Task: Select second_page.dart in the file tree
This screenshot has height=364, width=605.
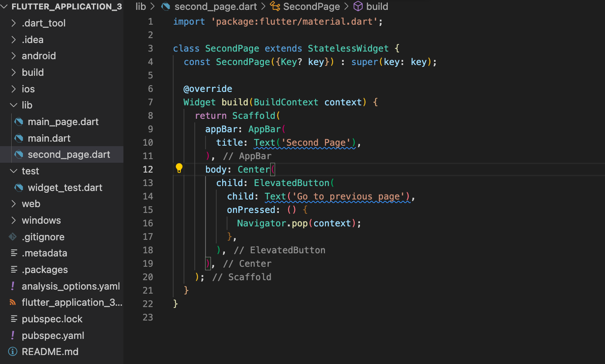Action: 69,155
